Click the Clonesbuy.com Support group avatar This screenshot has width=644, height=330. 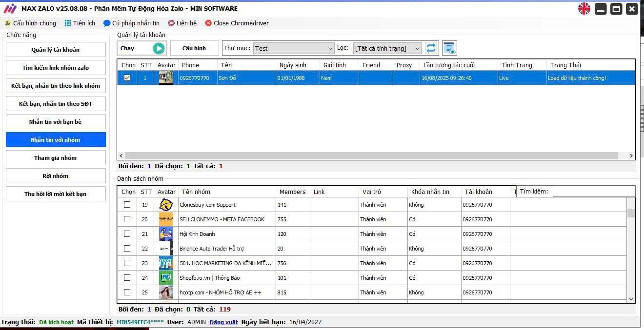166,205
